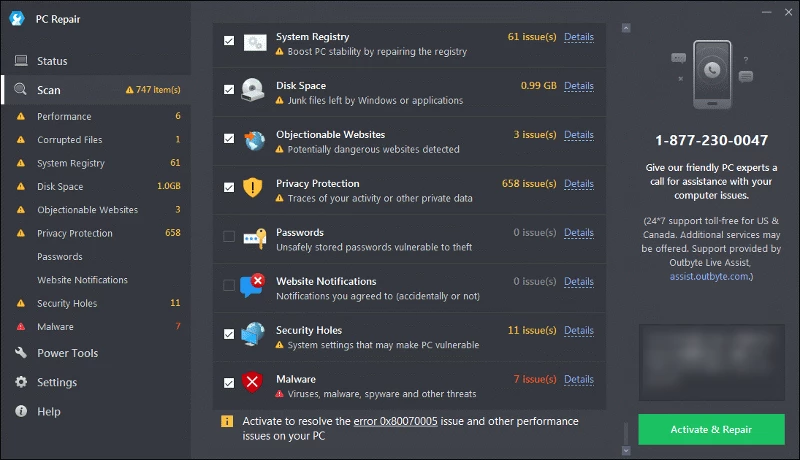The height and width of the screenshot is (460, 800).
Task: Open the Help section
Action: coord(96,411)
